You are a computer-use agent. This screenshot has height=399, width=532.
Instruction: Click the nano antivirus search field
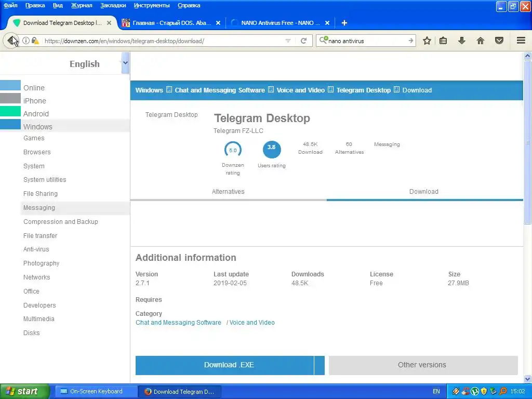point(366,41)
